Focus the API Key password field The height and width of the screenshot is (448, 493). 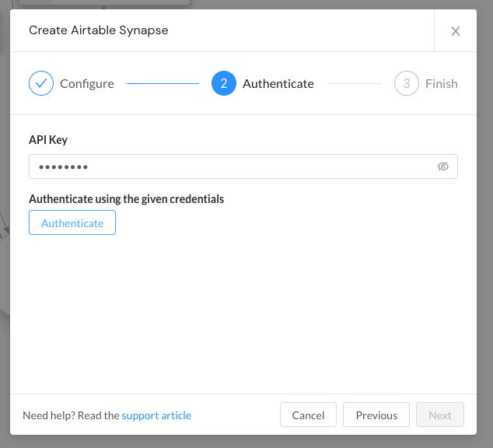click(x=243, y=166)
